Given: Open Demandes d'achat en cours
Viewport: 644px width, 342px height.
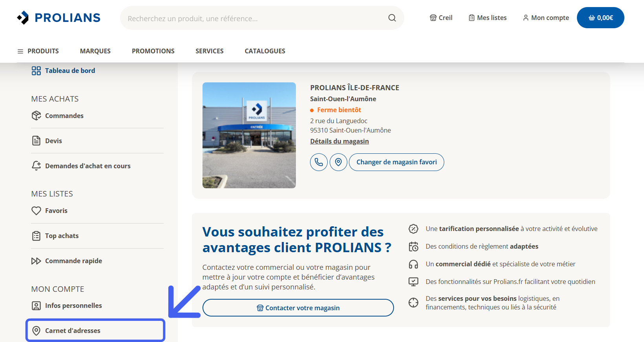Looking at the screenshot, I should pyautogui.click(x=97, y=166).
